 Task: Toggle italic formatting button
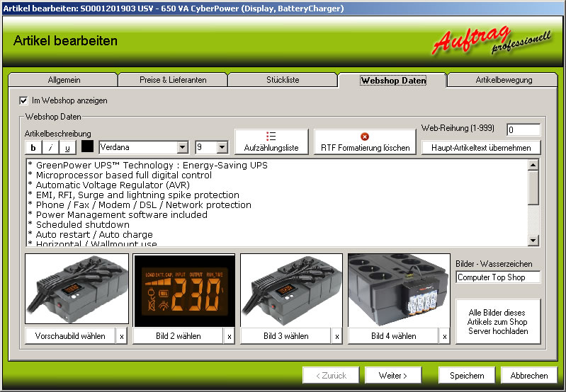pyautogui.click(x=50, y=147)
